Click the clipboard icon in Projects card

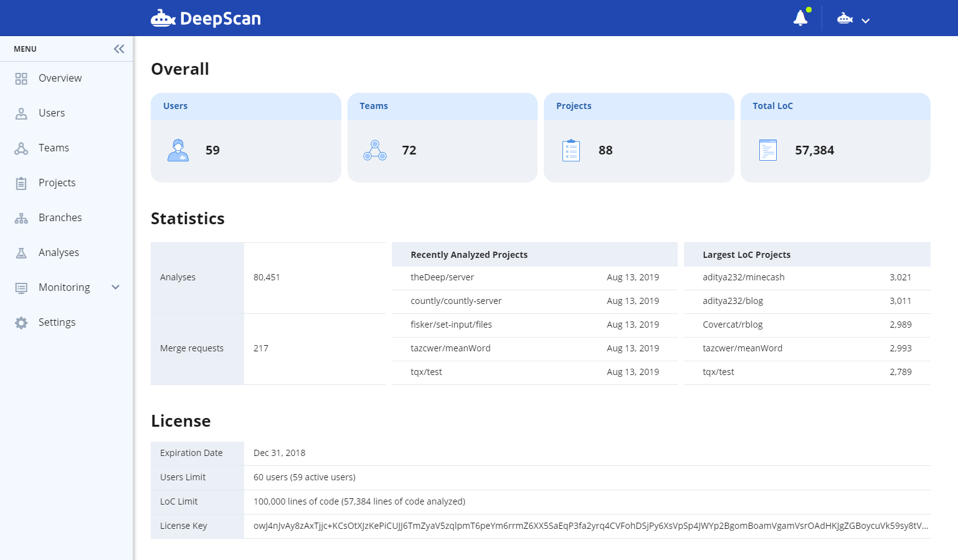571,150
